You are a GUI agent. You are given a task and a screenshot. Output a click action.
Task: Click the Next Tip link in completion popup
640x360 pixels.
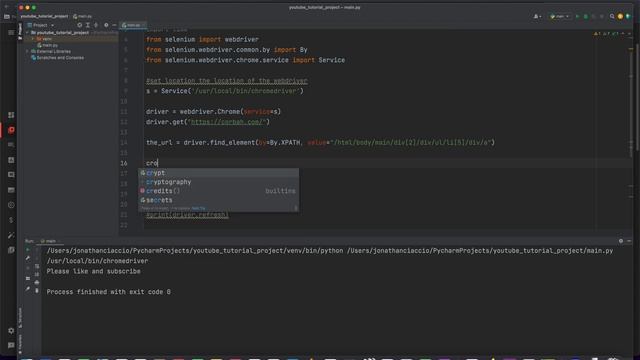pyautogui.click(x=198, y=208)
